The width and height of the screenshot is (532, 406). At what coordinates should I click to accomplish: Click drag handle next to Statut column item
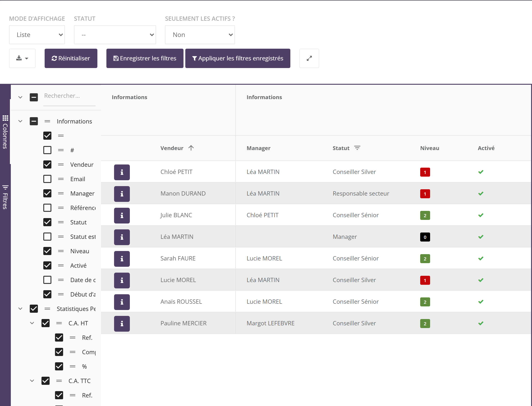61,222
